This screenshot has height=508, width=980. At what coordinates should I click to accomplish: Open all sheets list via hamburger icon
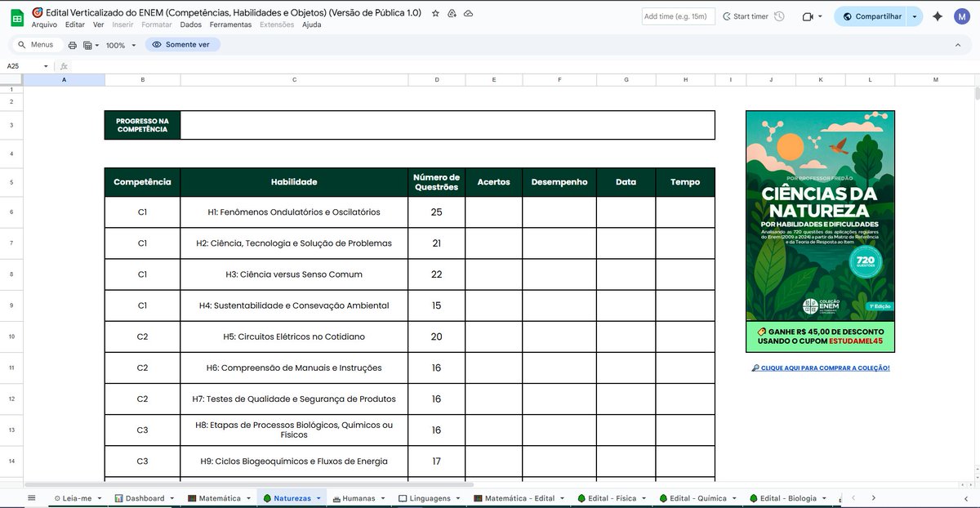(31, 497)
